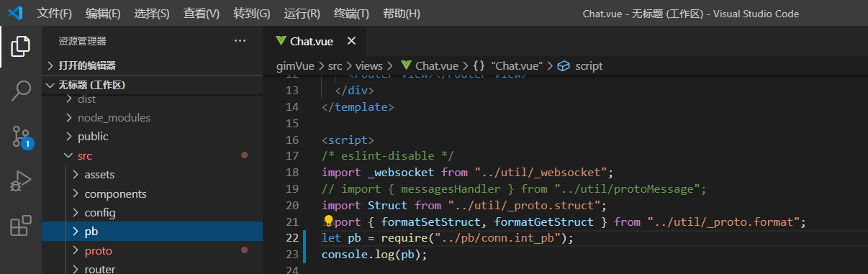Open the Explorer activity bar icon
The width and height of the screenshot is (868, 274).
(x=21, y=47)
